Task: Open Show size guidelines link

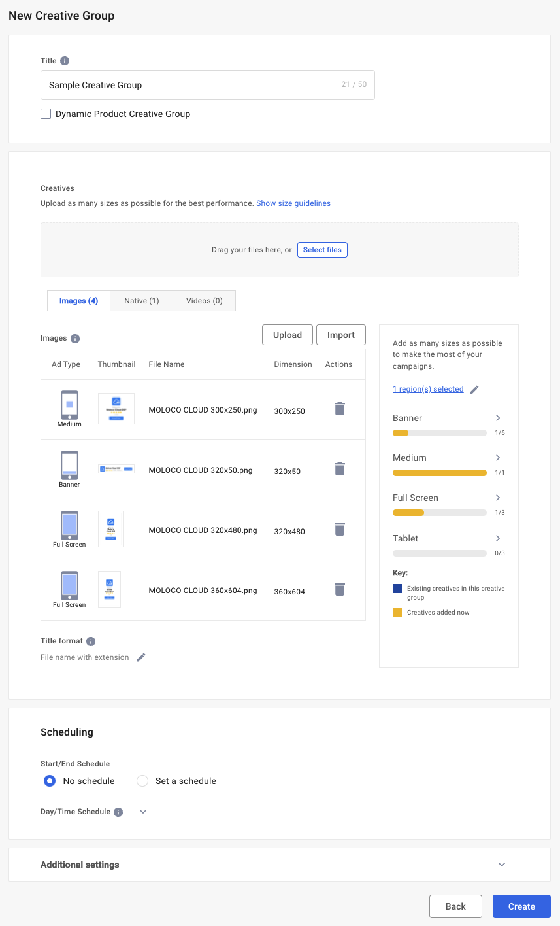Action: pyautogui.click(x=293, y=203)
